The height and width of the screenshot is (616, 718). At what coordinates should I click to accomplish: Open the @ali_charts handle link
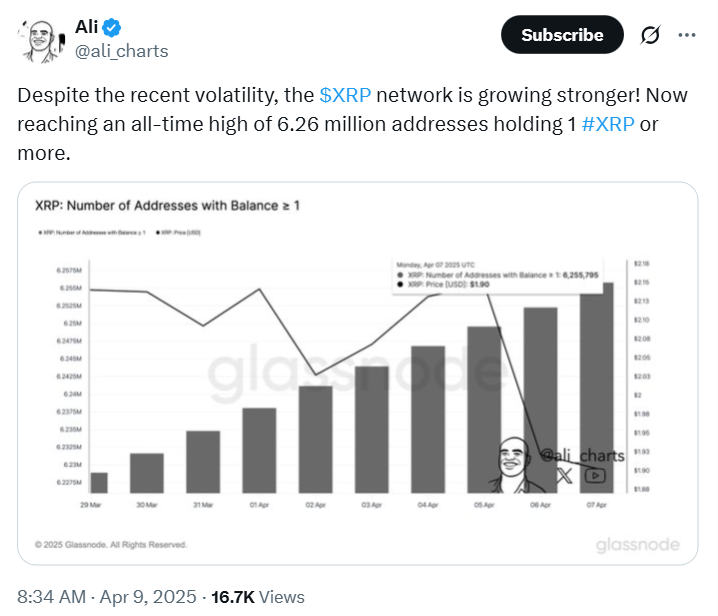pos(122,50)
